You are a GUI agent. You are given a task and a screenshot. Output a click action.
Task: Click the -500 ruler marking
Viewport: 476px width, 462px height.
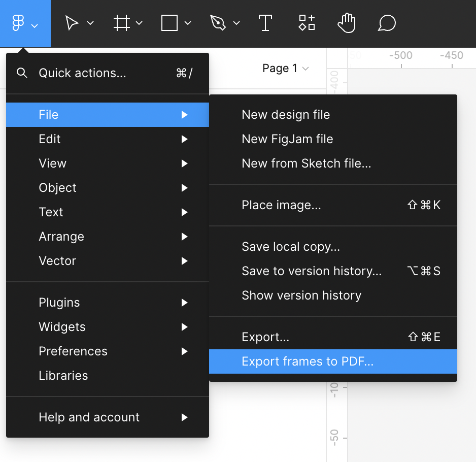click(x=401, y=55)
